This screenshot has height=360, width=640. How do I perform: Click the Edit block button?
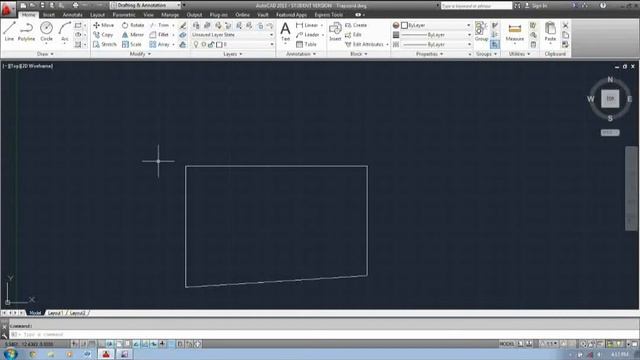click(353, 35)
